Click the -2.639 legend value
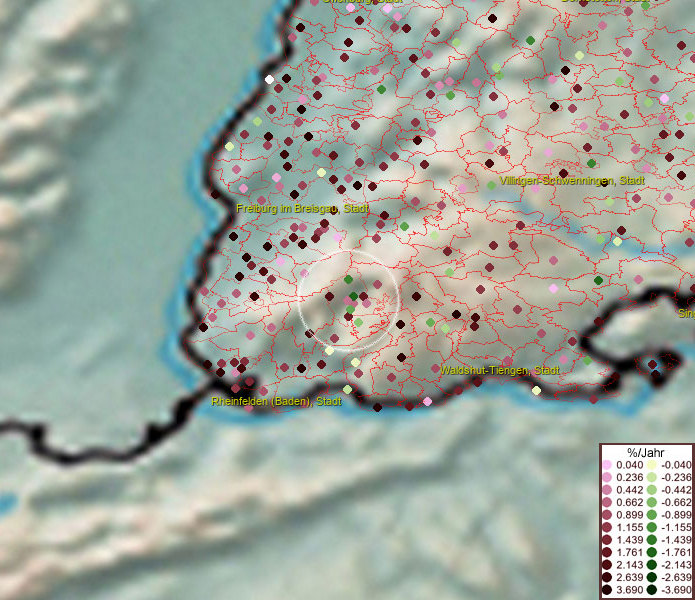The image size is (695, 600). 676,577
